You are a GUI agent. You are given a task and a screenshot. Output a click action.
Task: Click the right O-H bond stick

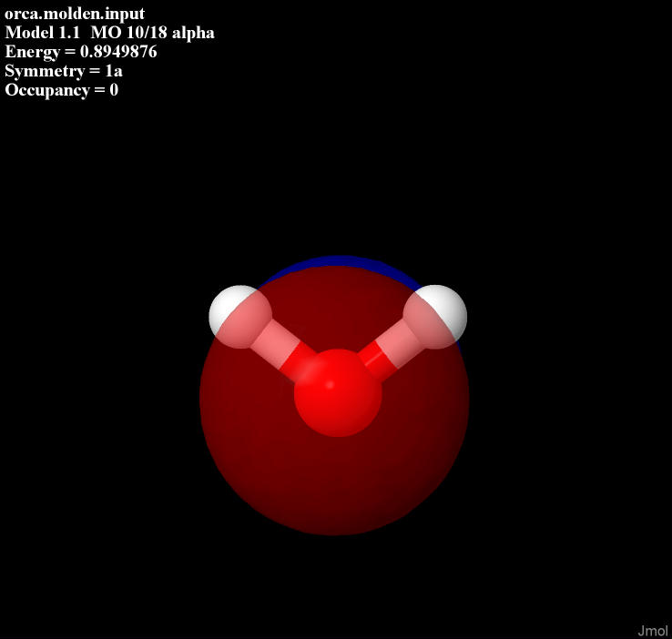coord(391,350)
